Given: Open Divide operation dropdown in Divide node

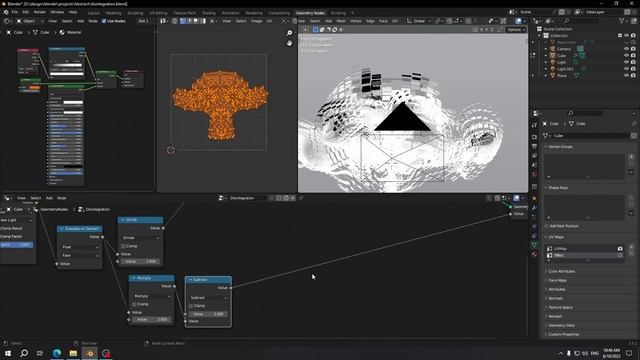Looking at the screenshot, I should click(x=141, y=238).
